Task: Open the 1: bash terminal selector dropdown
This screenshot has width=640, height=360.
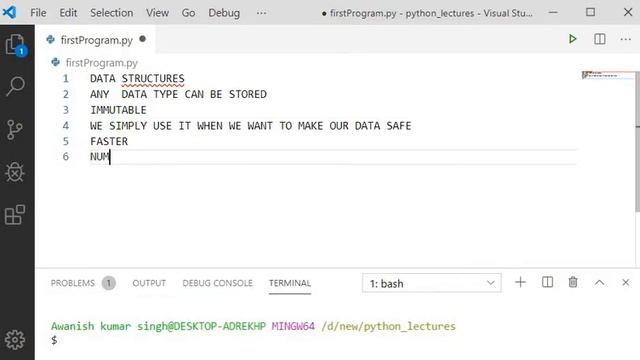Action: (431, 283)
